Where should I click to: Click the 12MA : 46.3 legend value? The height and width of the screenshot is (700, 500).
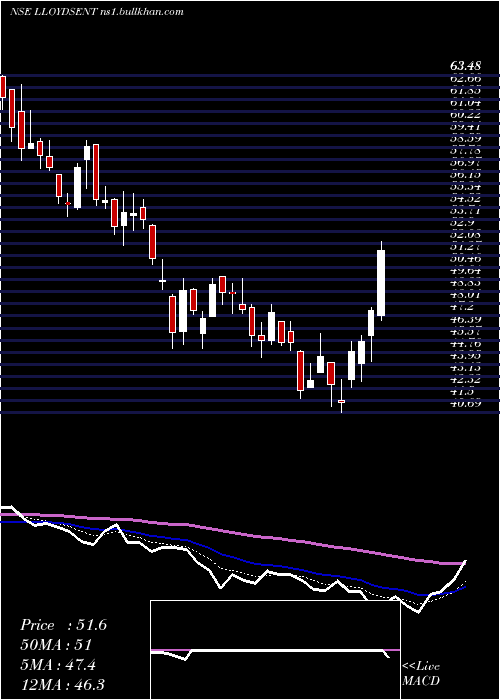point(63,684)
